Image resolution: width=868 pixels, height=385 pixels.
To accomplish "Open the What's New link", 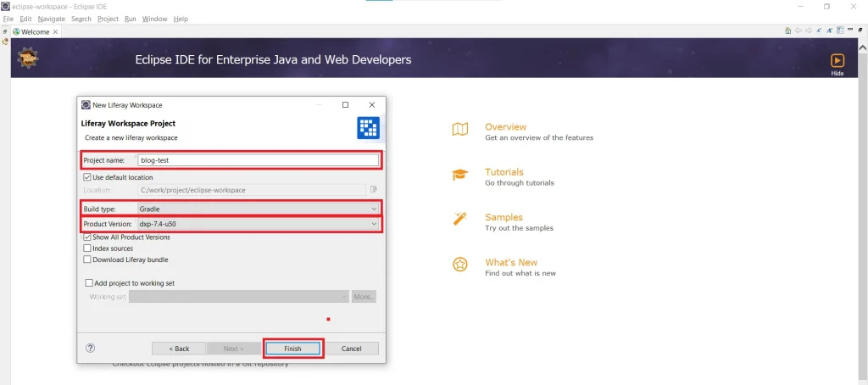I will point(511,263).
